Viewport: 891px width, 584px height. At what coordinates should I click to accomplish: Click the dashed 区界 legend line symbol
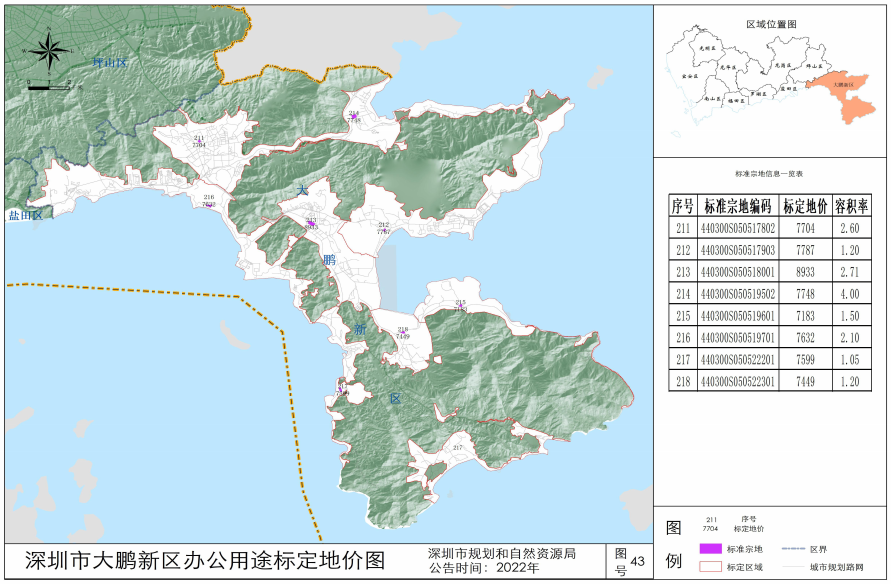coord(792,549)
